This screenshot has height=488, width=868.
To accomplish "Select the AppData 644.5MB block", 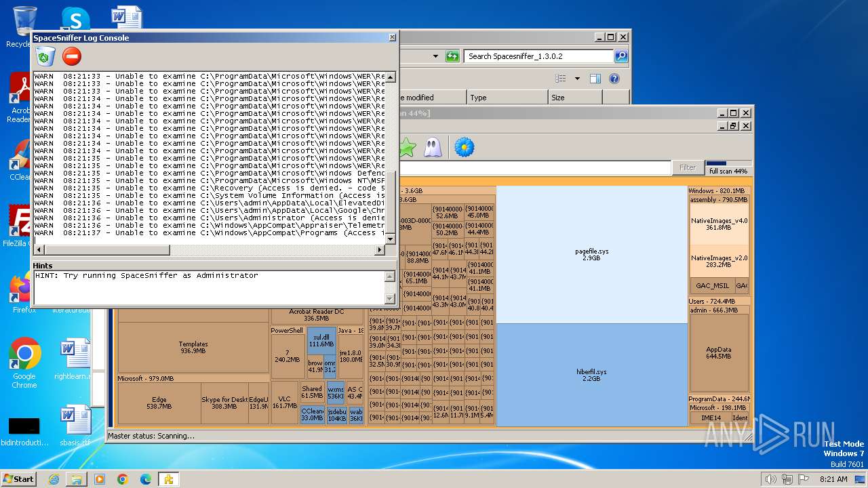I will coord(719,353).
